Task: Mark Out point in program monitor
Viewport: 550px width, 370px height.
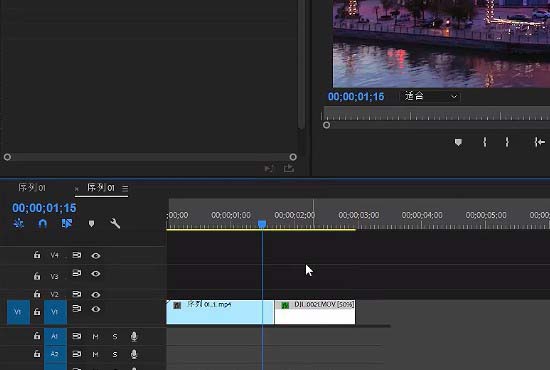Action: (507, 142)
